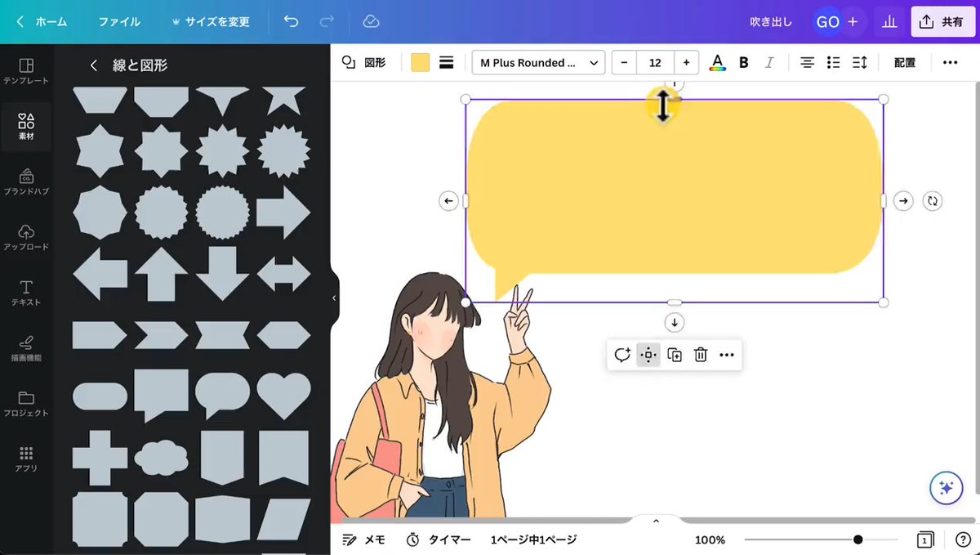This screenshot has height=555, width=980.
Task: Toggle italic formatting
Action: (768, 63)
